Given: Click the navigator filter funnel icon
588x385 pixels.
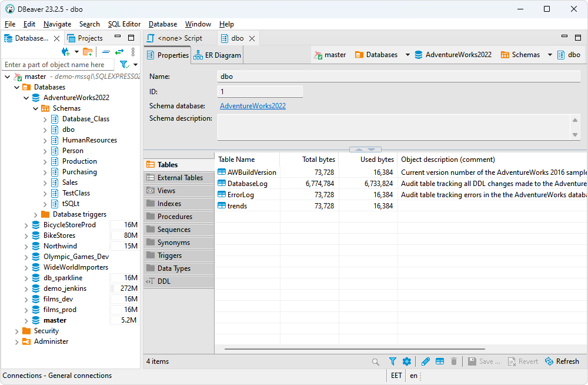Looking at the screenshot, I should tap(124, 65).
